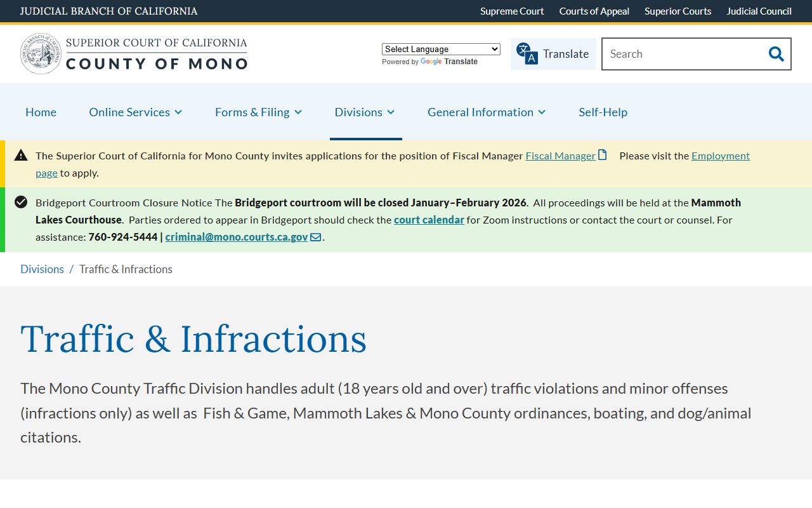
Task: Click the Judicial Branch of California link
Action: click(108, 11)
